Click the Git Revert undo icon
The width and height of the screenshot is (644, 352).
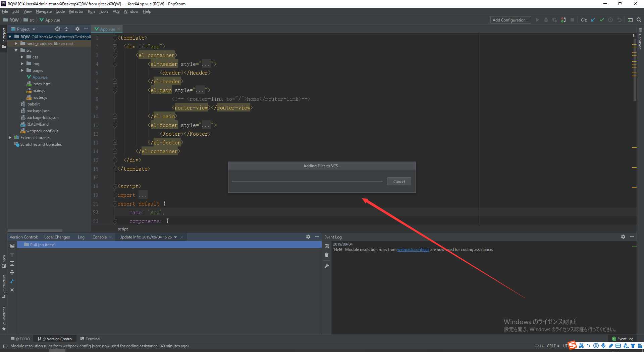point(619,20)
